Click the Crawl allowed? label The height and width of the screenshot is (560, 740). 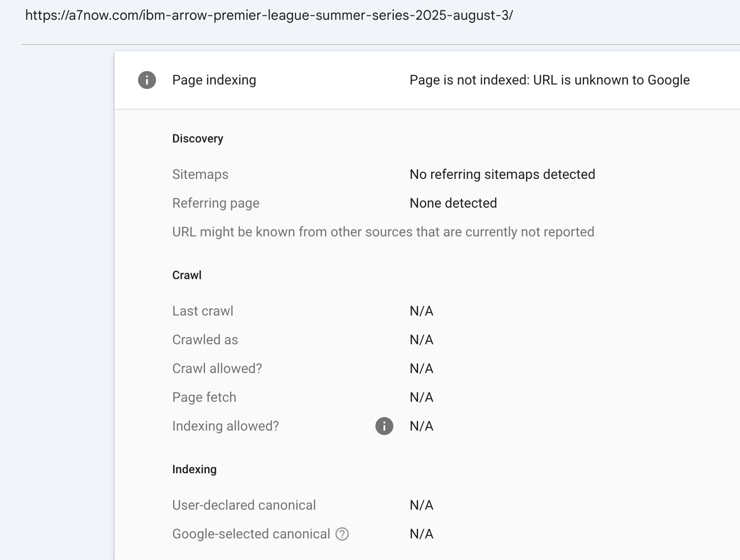tap(217, 369)
